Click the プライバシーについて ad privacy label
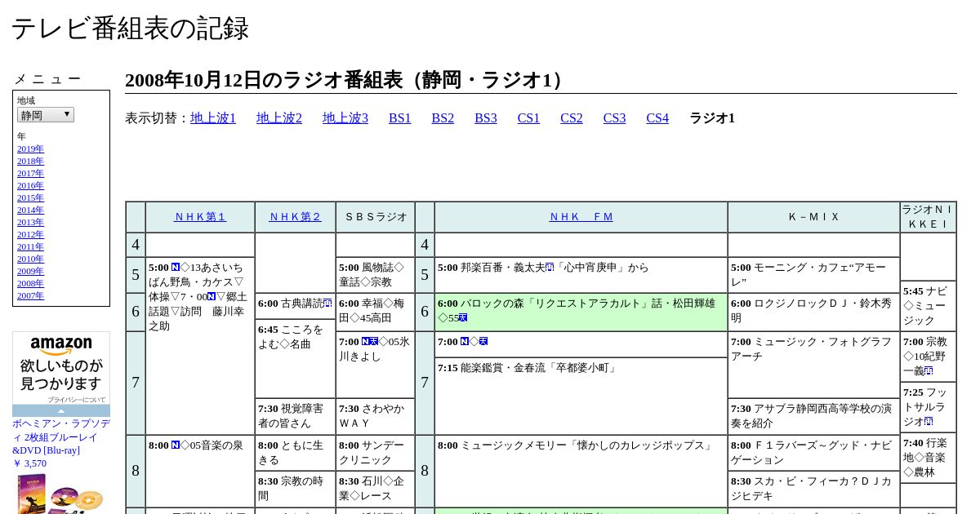This screenshot has width=980, height=514. [x=76, y=400]
